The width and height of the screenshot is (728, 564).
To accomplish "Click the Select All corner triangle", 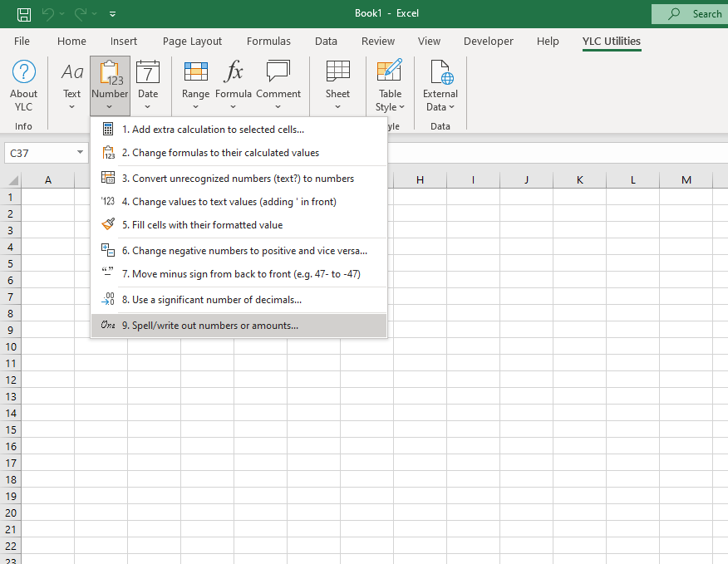I will pyautogui.click(x=13, y=180).
